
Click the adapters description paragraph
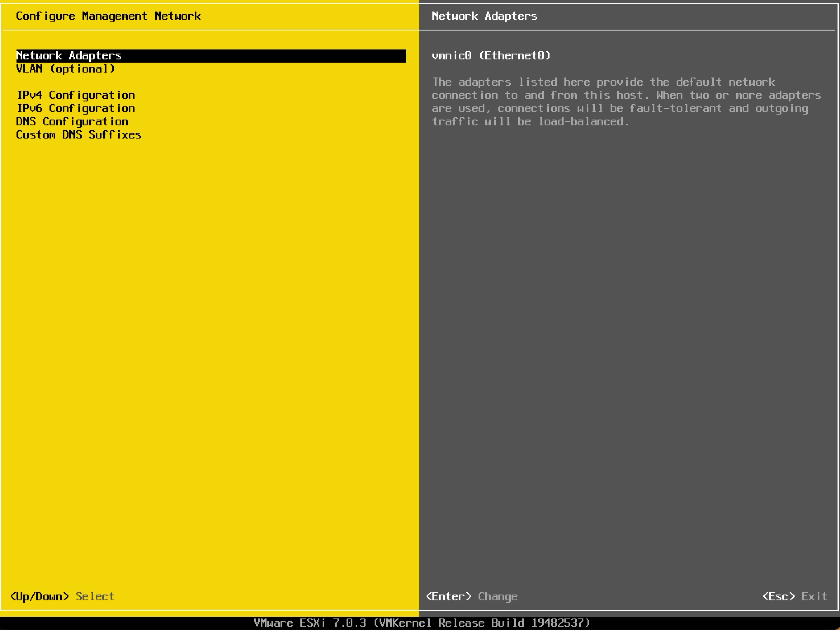626,102
